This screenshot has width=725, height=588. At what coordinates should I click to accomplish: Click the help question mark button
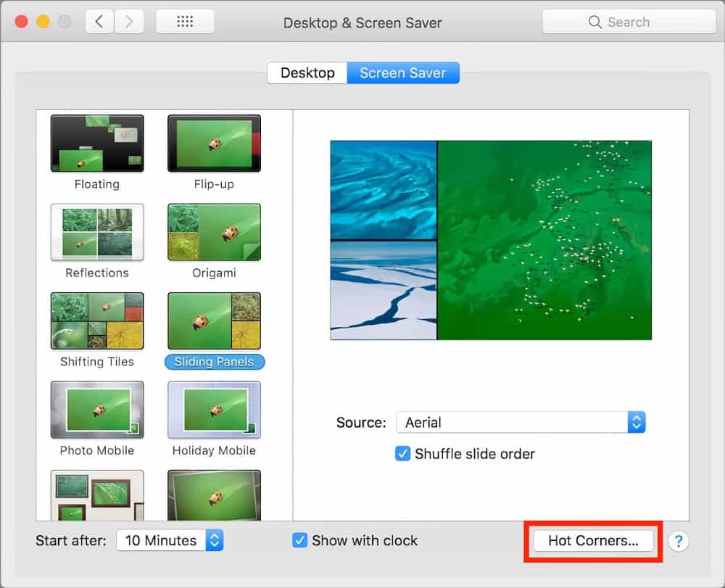pos(678,541)
